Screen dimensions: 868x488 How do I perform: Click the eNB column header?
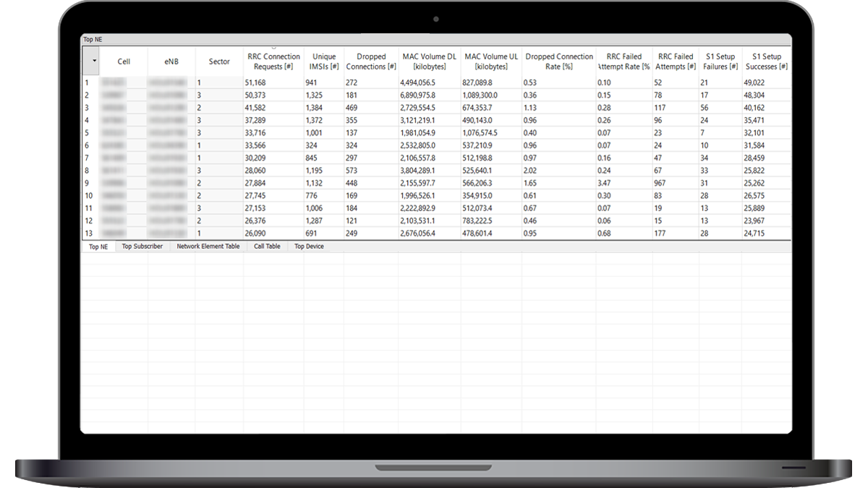point(171,61)
